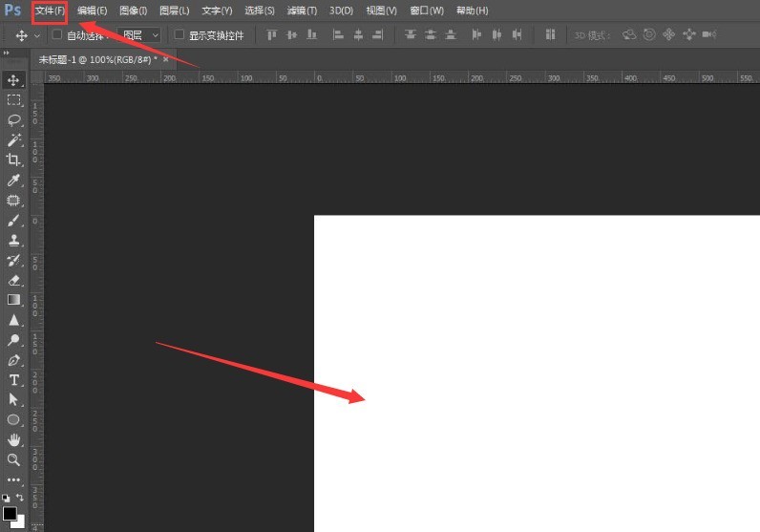Pick the Eyedropper tool
This screenshot has height=532, width=760.
(14, 180)
